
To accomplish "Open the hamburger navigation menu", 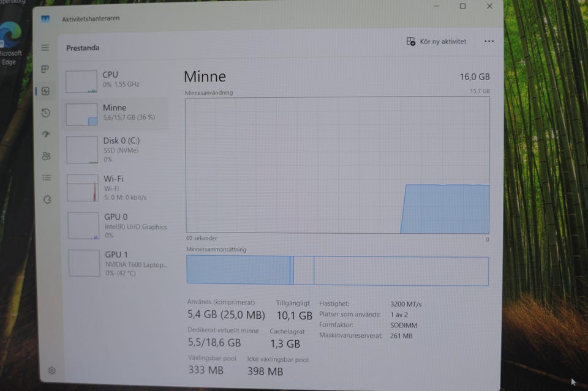I will [x=45, y=48].
